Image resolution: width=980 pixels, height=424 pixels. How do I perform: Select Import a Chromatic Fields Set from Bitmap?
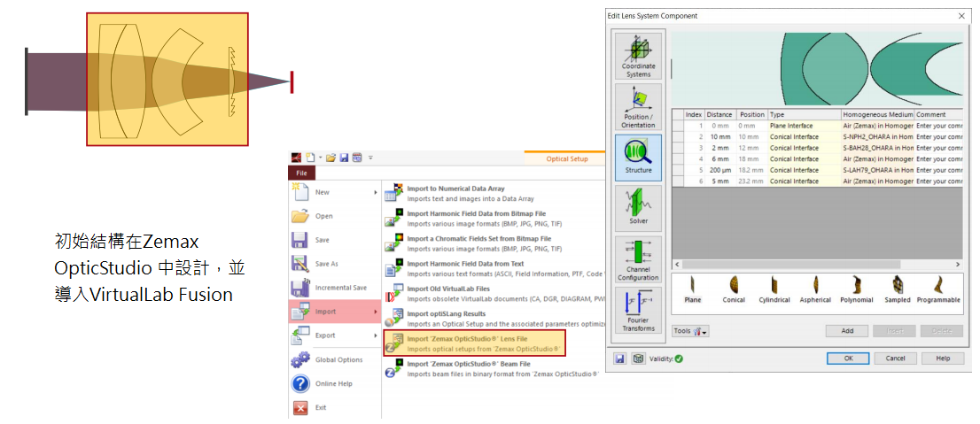click(x=494, y=243)
